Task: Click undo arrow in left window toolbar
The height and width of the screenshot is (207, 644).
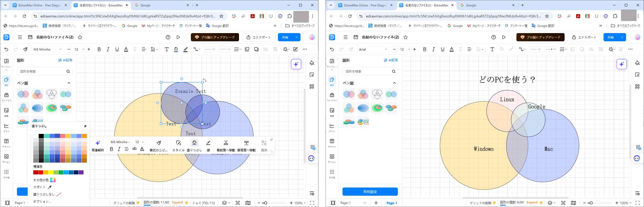Action: 6,49
